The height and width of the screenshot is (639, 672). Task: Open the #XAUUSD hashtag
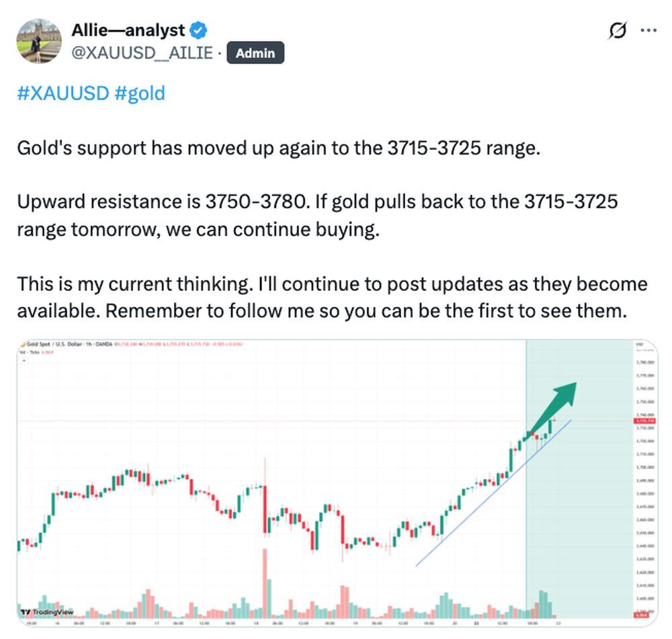point(62,93)
